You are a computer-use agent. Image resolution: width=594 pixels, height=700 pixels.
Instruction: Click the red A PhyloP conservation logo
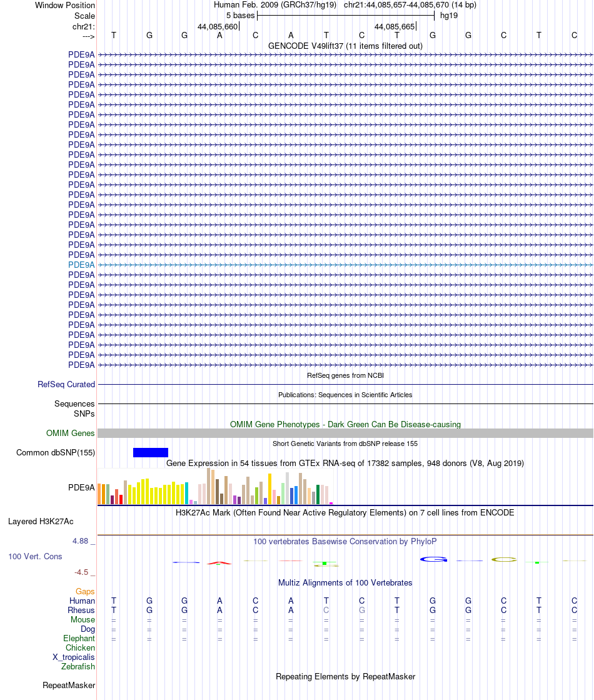(x=219, y=563)
